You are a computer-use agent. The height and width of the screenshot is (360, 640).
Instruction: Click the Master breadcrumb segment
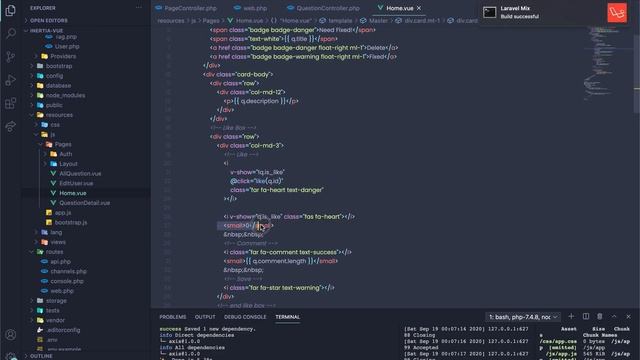point(374,21)
